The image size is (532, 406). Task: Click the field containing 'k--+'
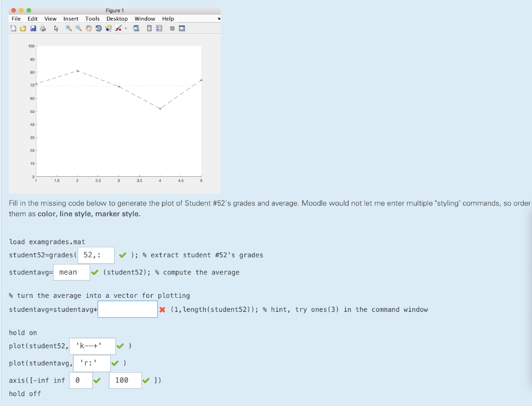pos(92,346)
